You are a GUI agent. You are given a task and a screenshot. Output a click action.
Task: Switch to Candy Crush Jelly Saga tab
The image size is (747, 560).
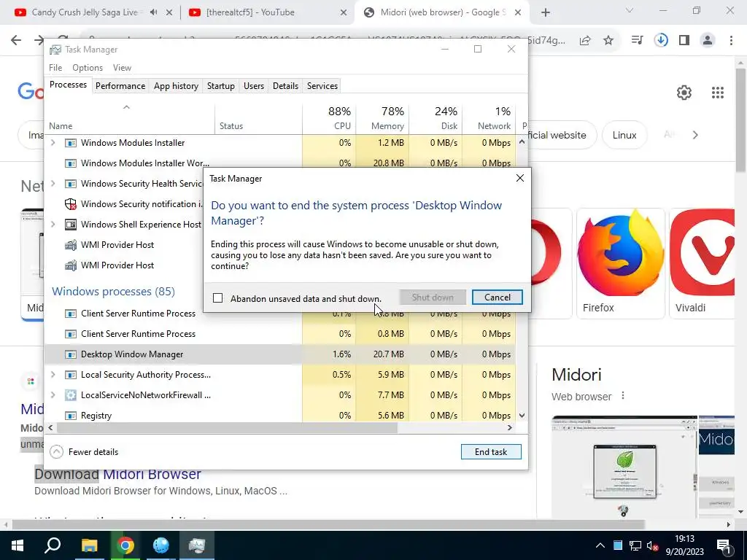coord(85,12)
